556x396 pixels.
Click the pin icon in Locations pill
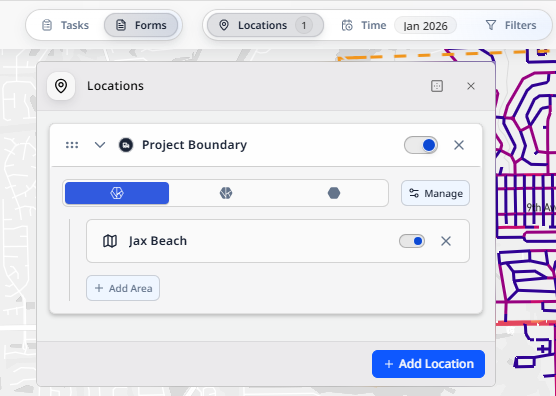[224, 25]
